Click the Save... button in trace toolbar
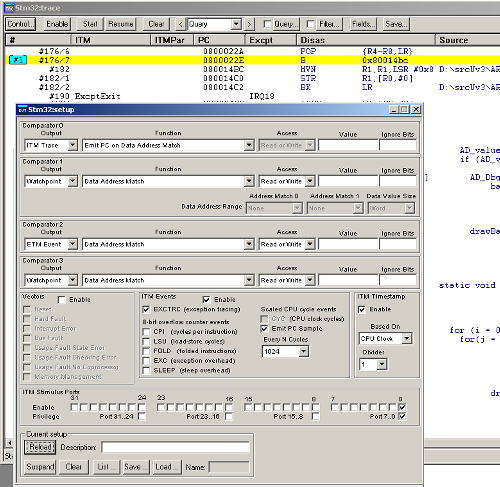Image resolution: width=500 pixels, height=487 pixels. click(x=396, y=24)
